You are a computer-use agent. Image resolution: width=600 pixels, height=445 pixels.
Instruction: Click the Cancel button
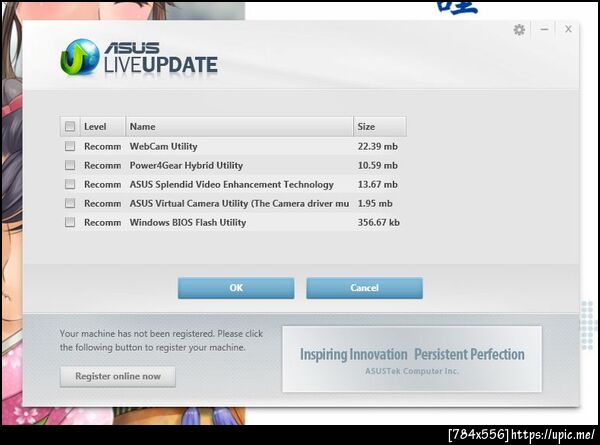(x=364, y=288)
